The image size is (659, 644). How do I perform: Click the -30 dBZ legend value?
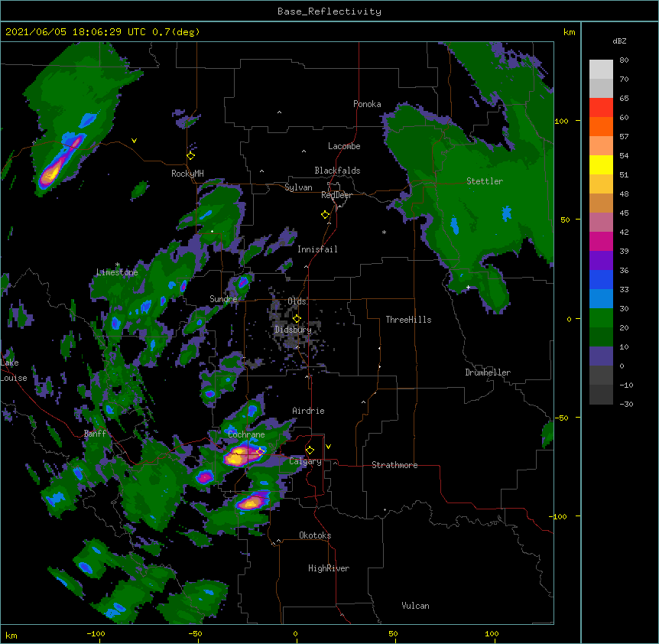pyautogui.click(x=626, y=405)
